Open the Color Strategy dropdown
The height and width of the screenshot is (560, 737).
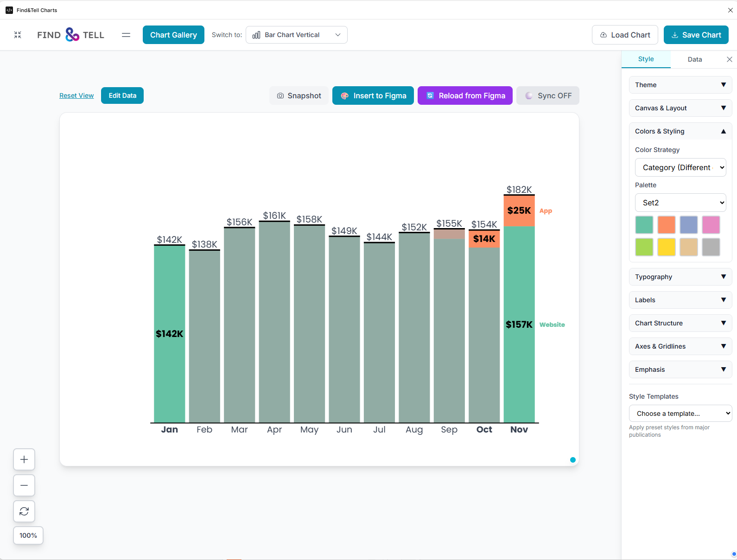click(680, 167)
